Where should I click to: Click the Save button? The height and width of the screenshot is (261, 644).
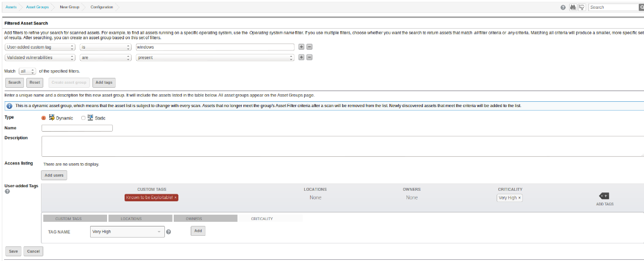[x=13, y=251]
